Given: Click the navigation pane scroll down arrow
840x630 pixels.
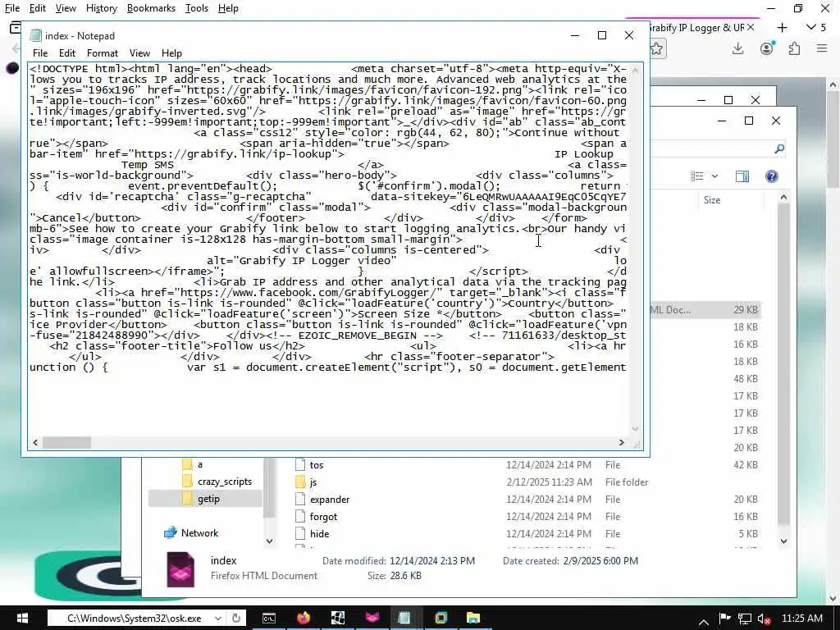Looking at the screenshot, I should (269, 541).
